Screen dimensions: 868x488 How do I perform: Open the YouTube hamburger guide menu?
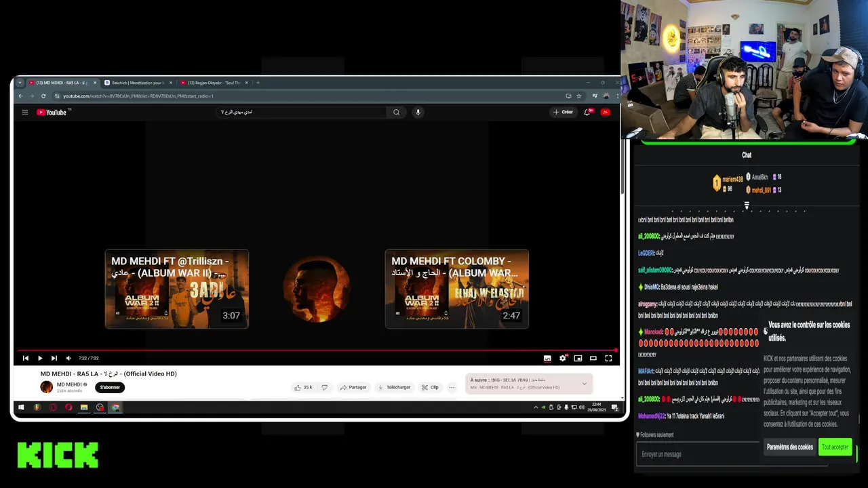click(x=24, y=113)
